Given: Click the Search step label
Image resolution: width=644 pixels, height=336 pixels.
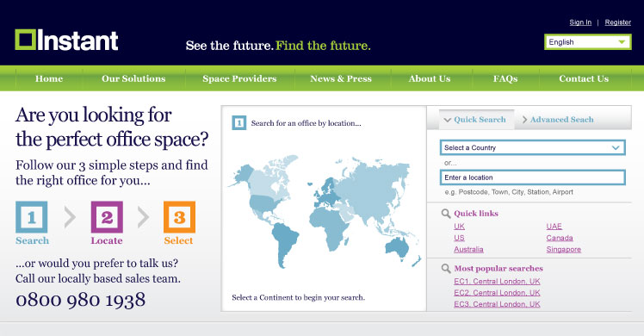Looking at the screenshot, I should (x=32, y=240).
